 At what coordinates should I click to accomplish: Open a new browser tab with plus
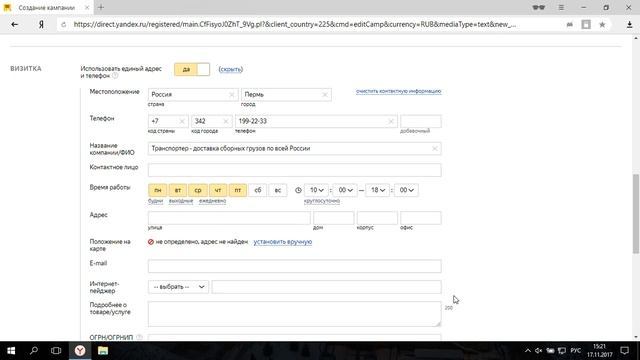coord(101,7)
